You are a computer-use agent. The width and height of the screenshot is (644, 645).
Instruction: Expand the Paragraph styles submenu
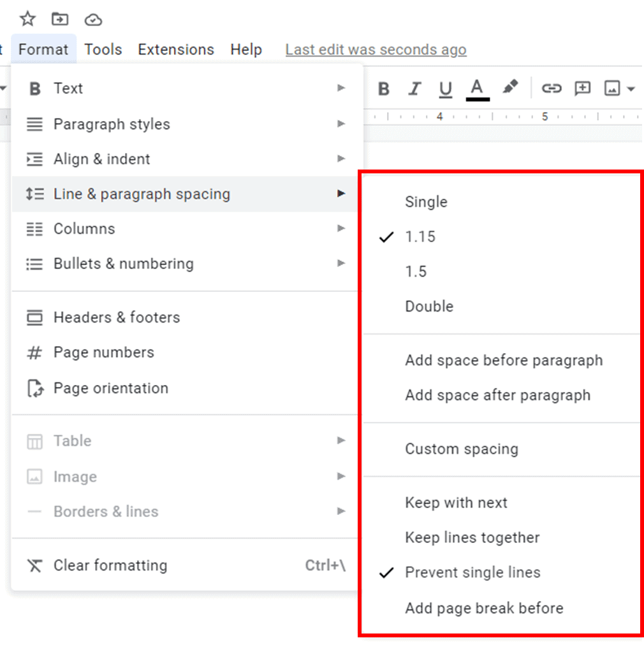point(112,124)
